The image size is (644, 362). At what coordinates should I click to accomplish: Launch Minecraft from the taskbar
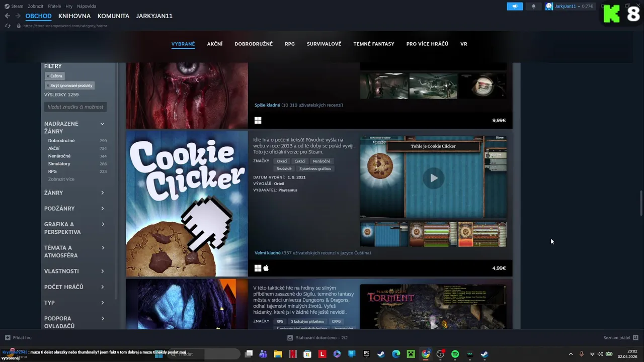click(411, 354)
